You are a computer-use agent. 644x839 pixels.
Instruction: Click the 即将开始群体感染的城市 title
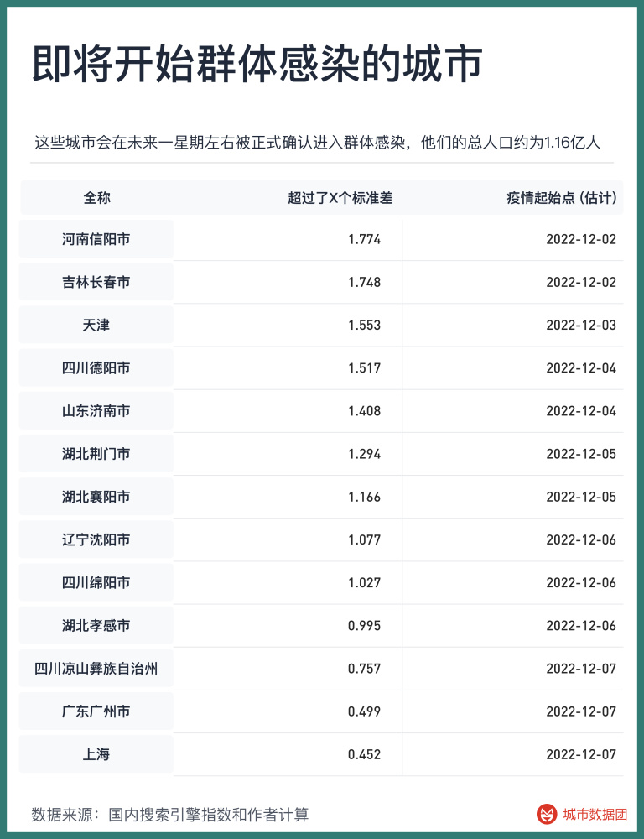[257, 65]
